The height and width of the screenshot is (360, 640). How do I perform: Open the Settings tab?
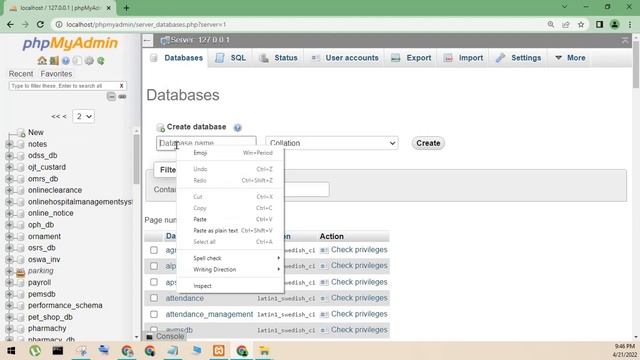[x=519, y=58]
